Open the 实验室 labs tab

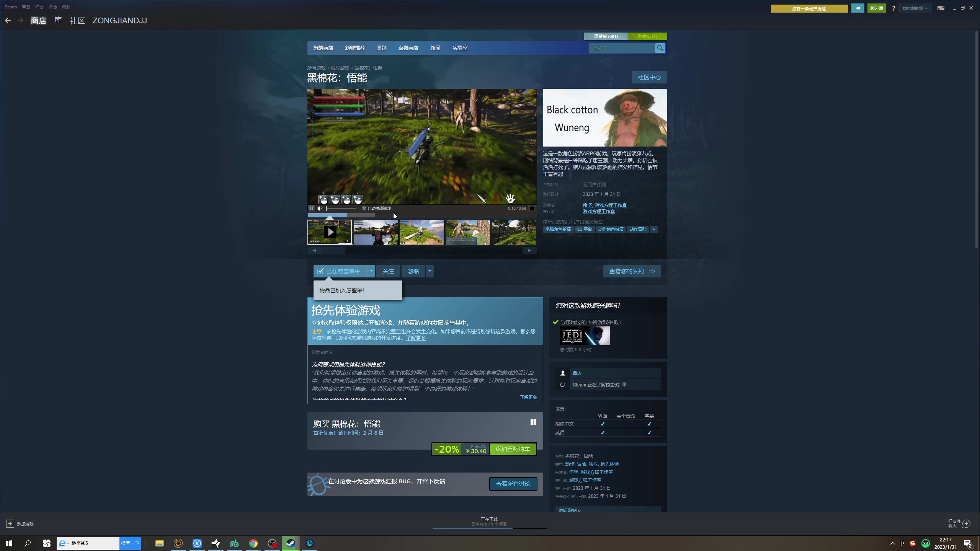[x=460, y=48]
